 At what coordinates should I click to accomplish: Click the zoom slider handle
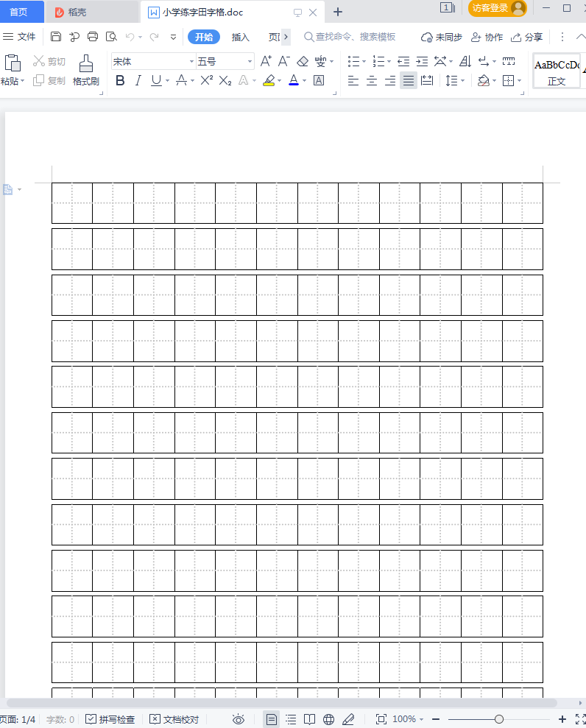(499, 719)
